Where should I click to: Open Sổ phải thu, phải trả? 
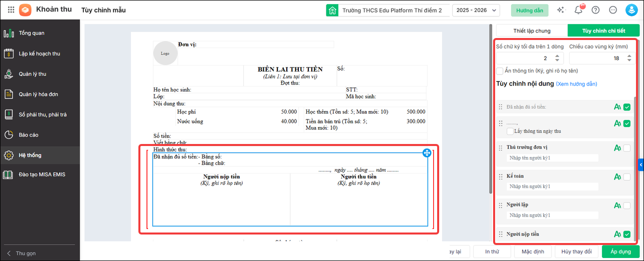[x=40, y=114]
